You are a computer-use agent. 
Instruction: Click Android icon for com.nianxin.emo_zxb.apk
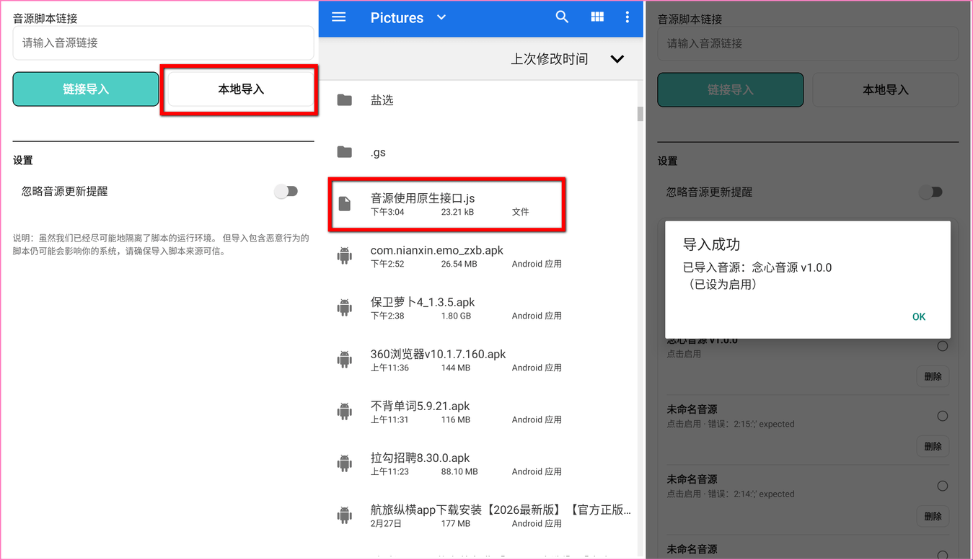[x=345, y=256]
